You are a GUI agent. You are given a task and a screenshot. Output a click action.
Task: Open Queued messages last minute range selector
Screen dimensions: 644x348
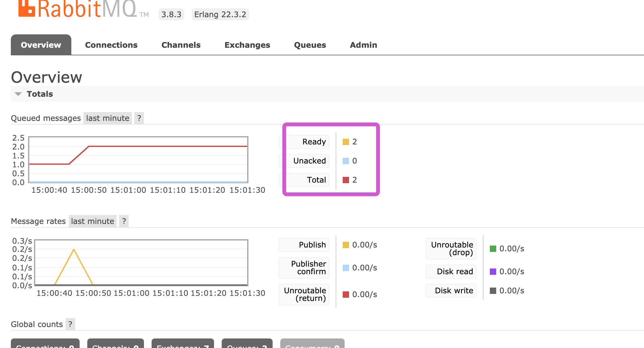(x=108, y=118)
